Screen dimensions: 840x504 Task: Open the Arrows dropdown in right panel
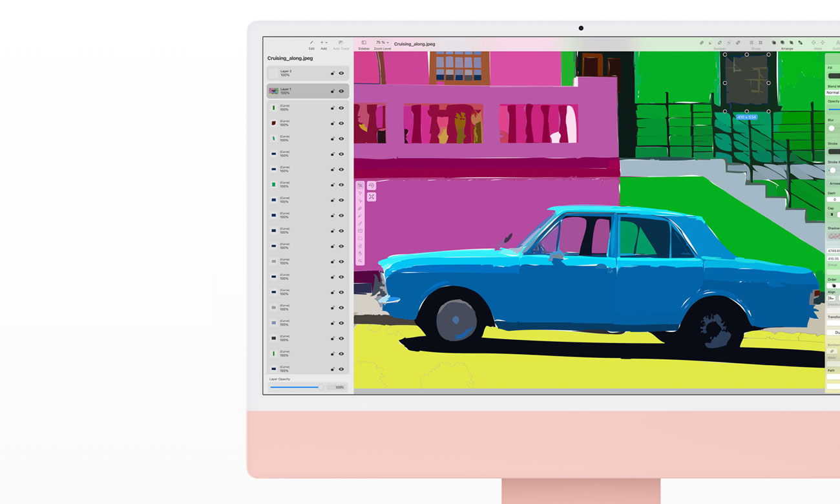834,184
